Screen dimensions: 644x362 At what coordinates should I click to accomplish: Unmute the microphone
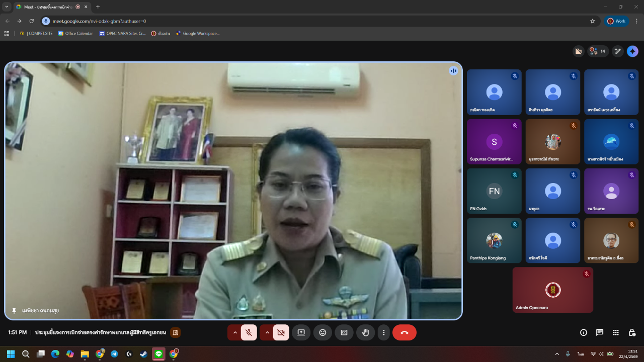(x=249, y=332)
